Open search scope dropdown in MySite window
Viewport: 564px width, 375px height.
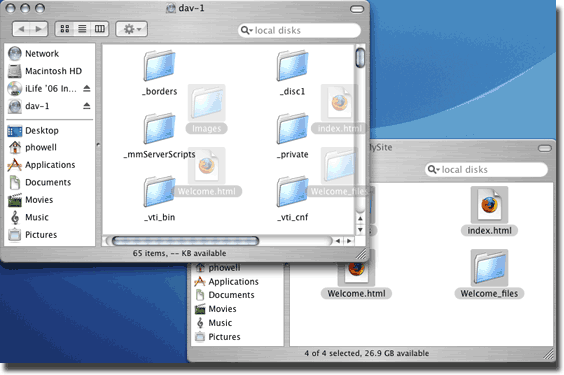(x=433, y=169)
